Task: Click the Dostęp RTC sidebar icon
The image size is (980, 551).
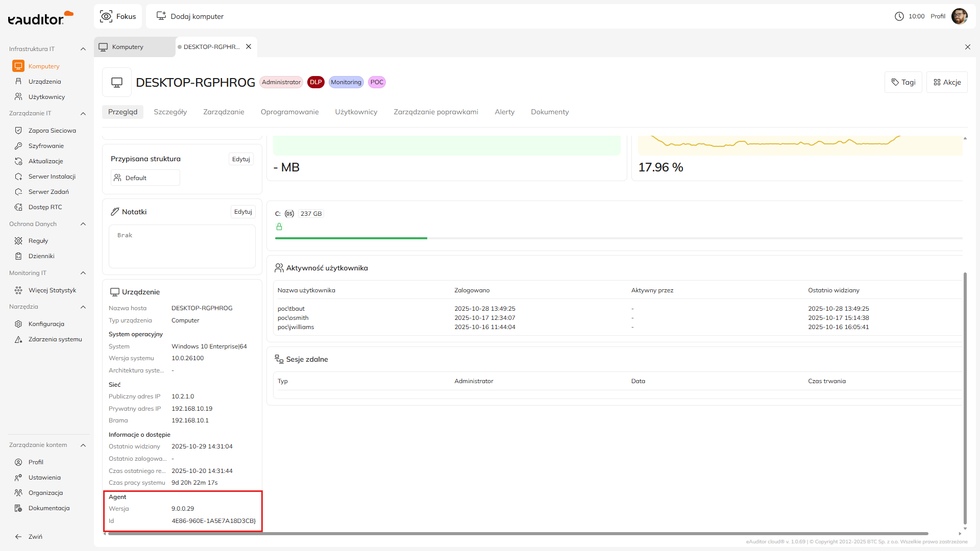Action: 18,207
